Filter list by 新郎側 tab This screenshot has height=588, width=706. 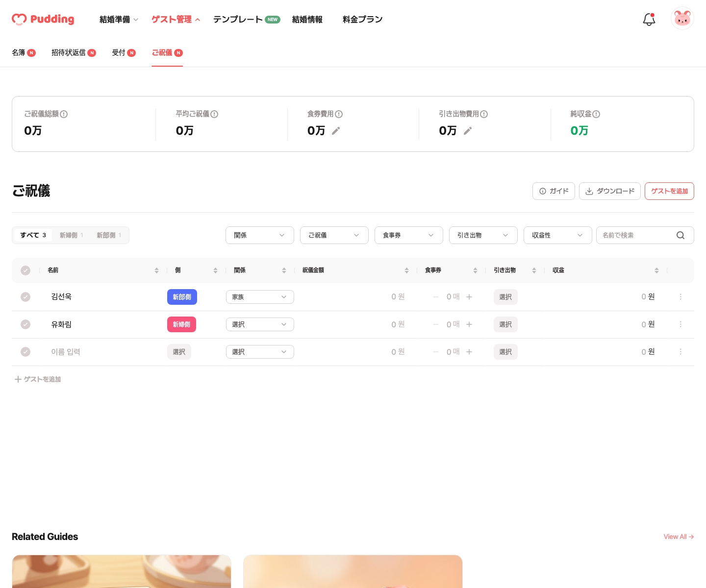109,235
